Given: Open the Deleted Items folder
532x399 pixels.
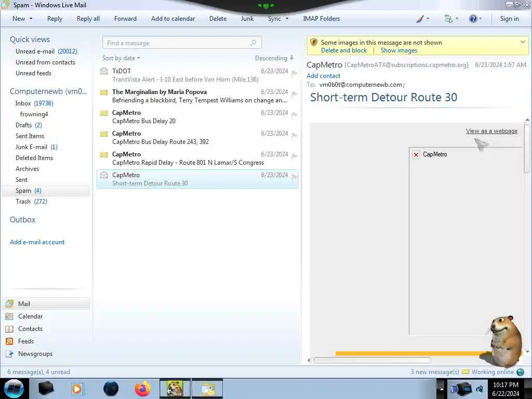Looking at the screenshot, I should [34, 157].
